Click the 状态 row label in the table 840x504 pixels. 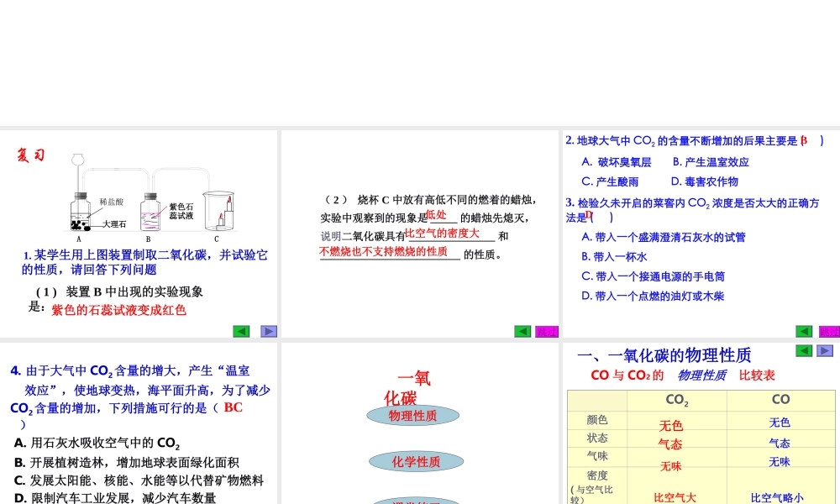coord(597,438)
